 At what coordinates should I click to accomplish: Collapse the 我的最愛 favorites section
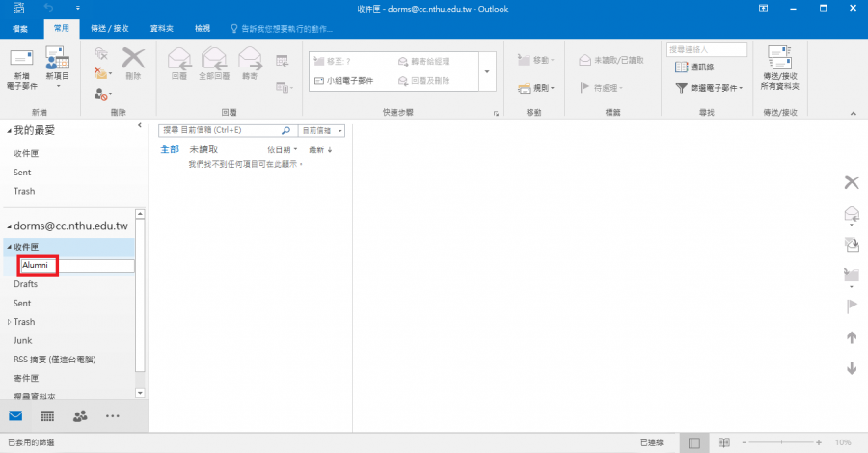point(9,130)
